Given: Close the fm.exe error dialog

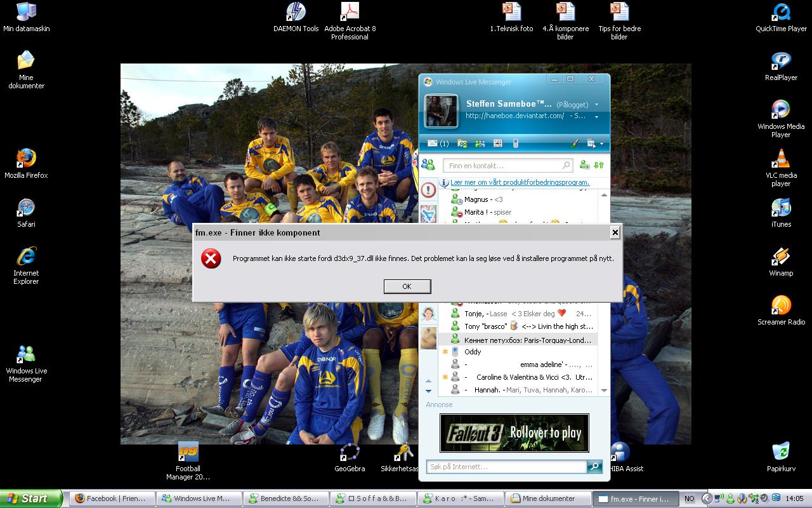Looking at the screenshot, I should [615, 233].
